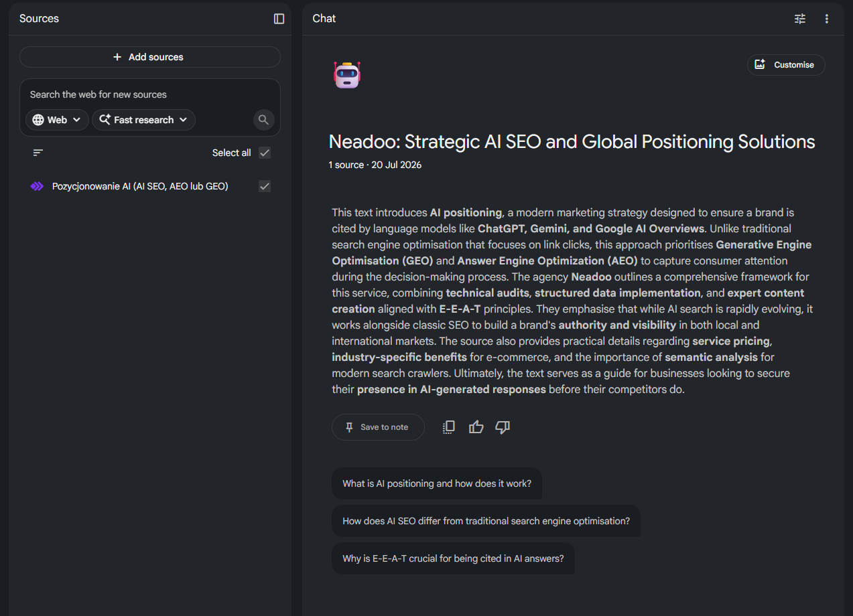The image size is (853, 616).
Task: Open the Web source type dropdown
Action: (57, 120)
